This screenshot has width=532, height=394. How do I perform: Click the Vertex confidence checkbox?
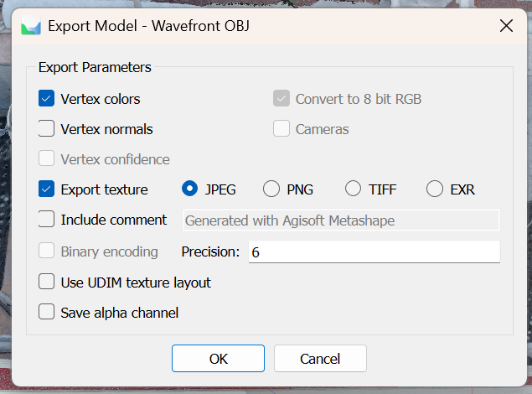[x=47, y=159]
